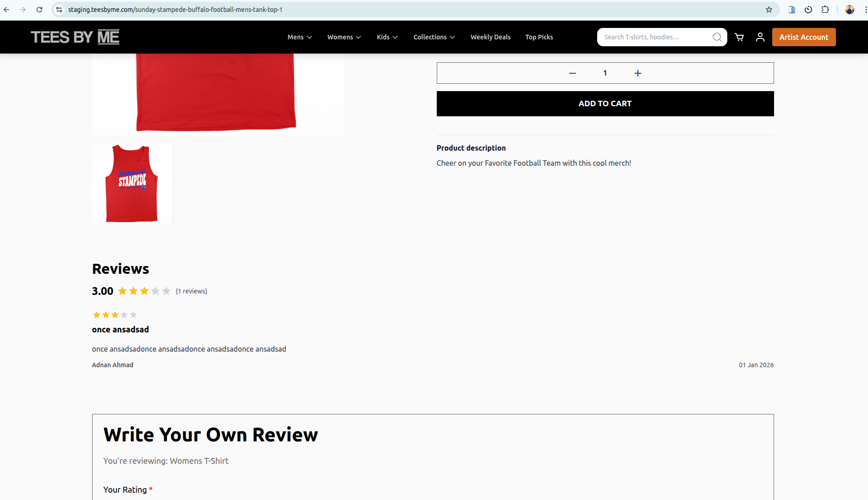Click the ADD TO CART button
The height and width of the screenshot is (500, 868).
click(x=604, y=103)
